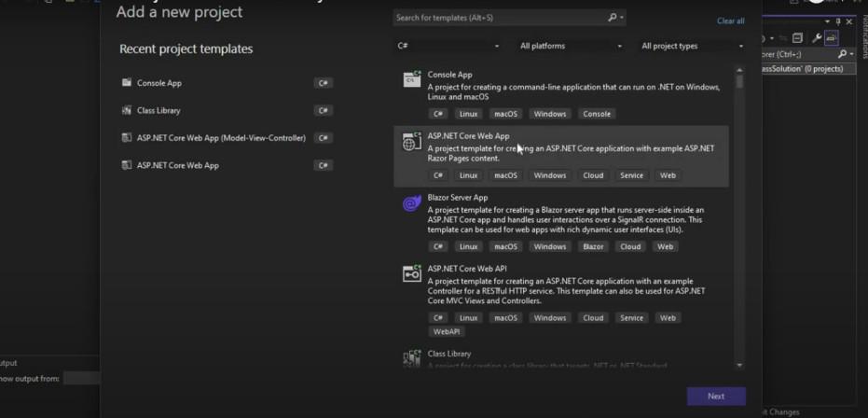The height and width of the screenshot is (418, 868).
Task: Click Solution Explorer wrench properties icon
Action: 816,38
